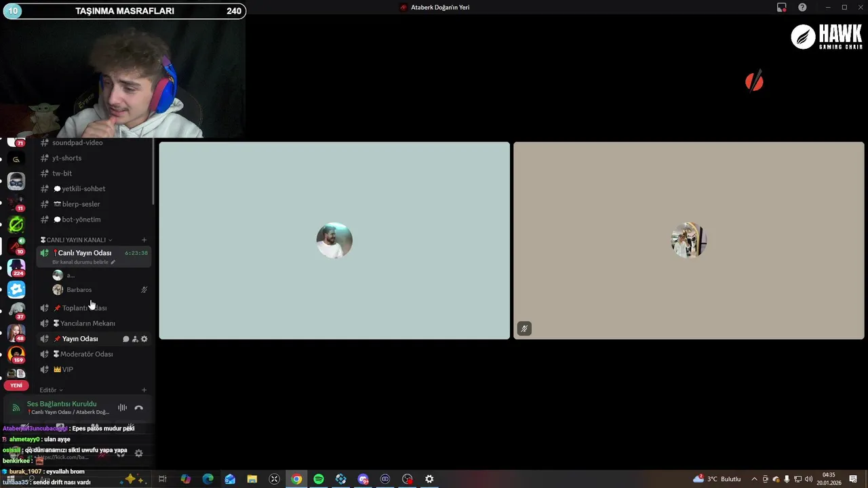Click the muted microphone badge on right tile
The image size is (868, 488).
click(524, 329)
